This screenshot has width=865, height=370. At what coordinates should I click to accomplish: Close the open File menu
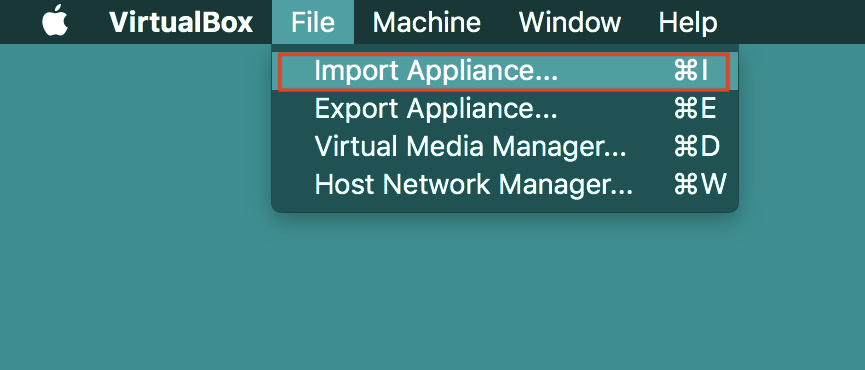tap(313, 22)
